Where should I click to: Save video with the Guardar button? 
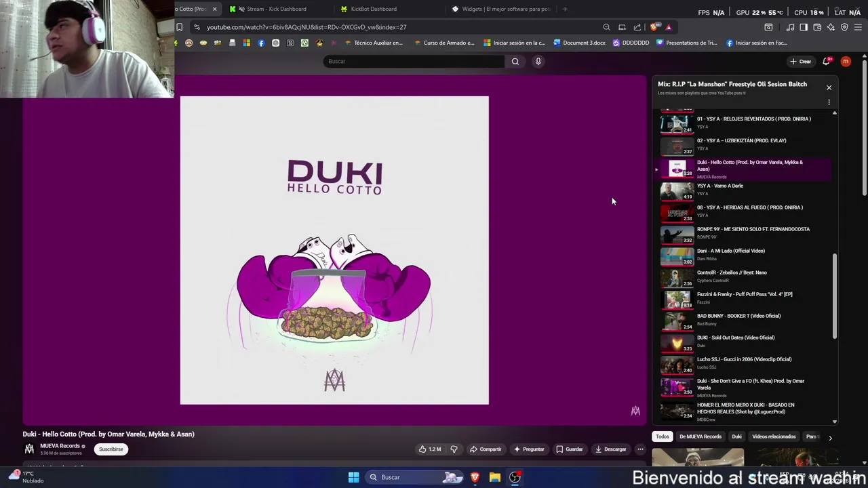point(570,449)
